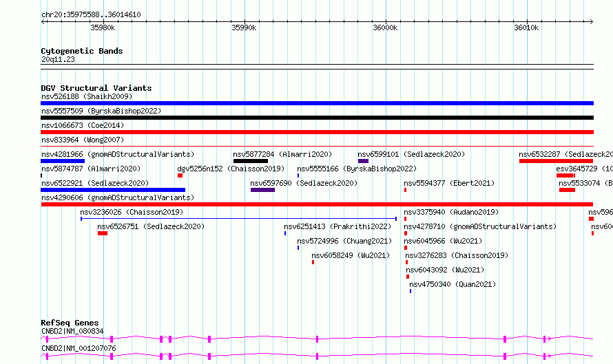Select the nsv3236026 (Chaisson2019) blue span line
Screen dimensions: 613x364
238,219
